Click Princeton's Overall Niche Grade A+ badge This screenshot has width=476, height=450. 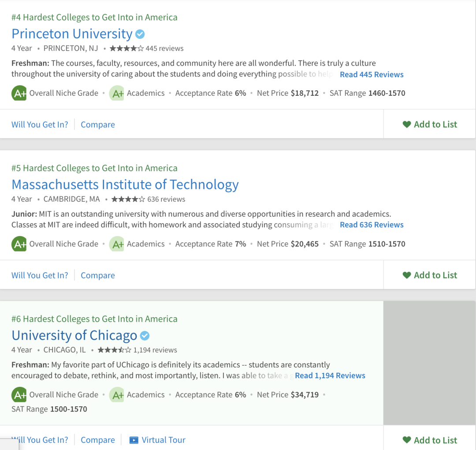[x=19, y=93]
